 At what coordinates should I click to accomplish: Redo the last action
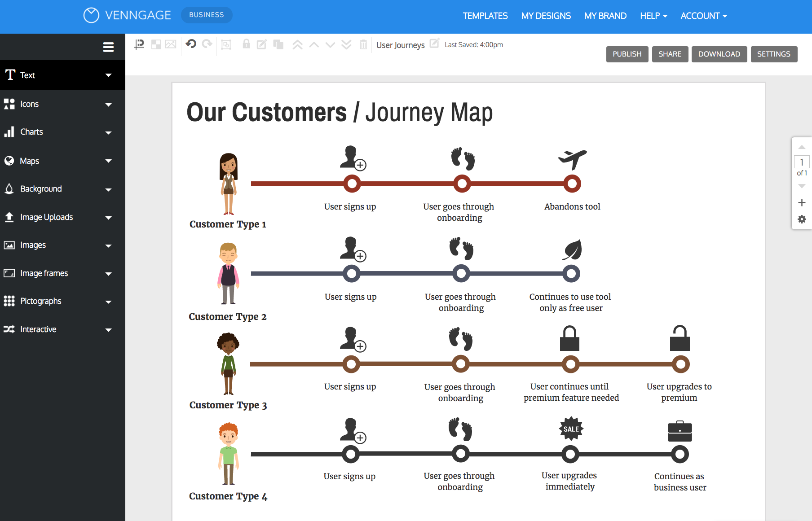[x=207, y=44]
